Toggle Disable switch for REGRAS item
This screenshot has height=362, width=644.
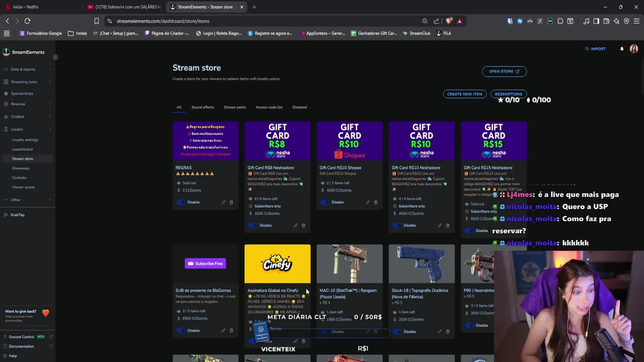182,202
